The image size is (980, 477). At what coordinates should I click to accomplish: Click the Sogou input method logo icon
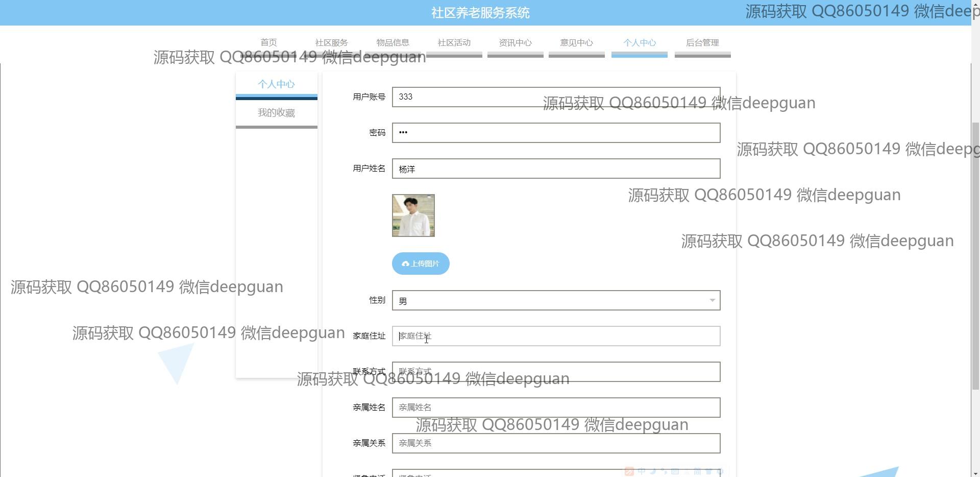[x=629, y=471]
